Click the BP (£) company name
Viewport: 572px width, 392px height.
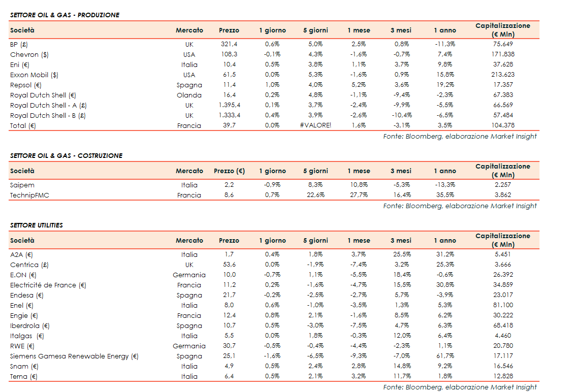[19, 44]
